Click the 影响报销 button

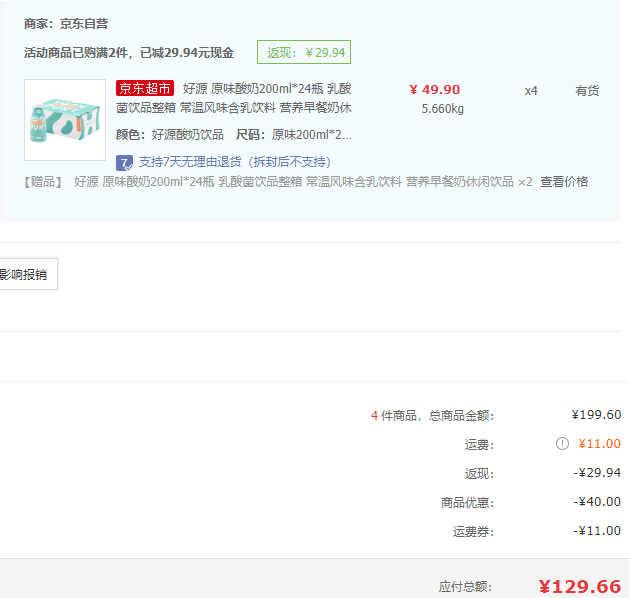28,274
